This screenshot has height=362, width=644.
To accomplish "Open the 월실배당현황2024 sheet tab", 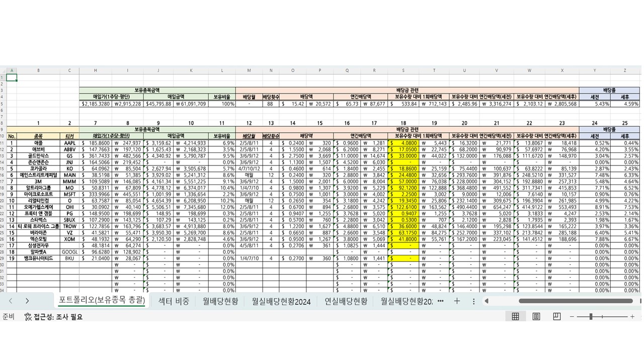I will point(281,301).
